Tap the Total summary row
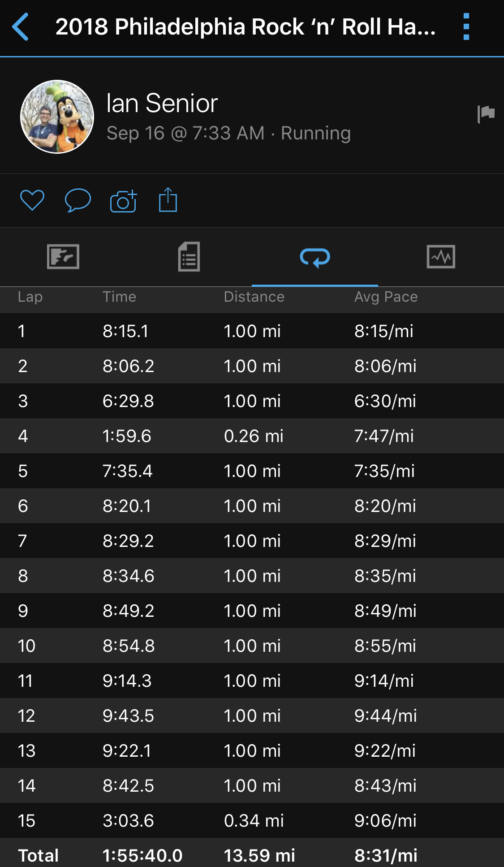The height and width of the screenshot is (867, 504). (252, 855)
